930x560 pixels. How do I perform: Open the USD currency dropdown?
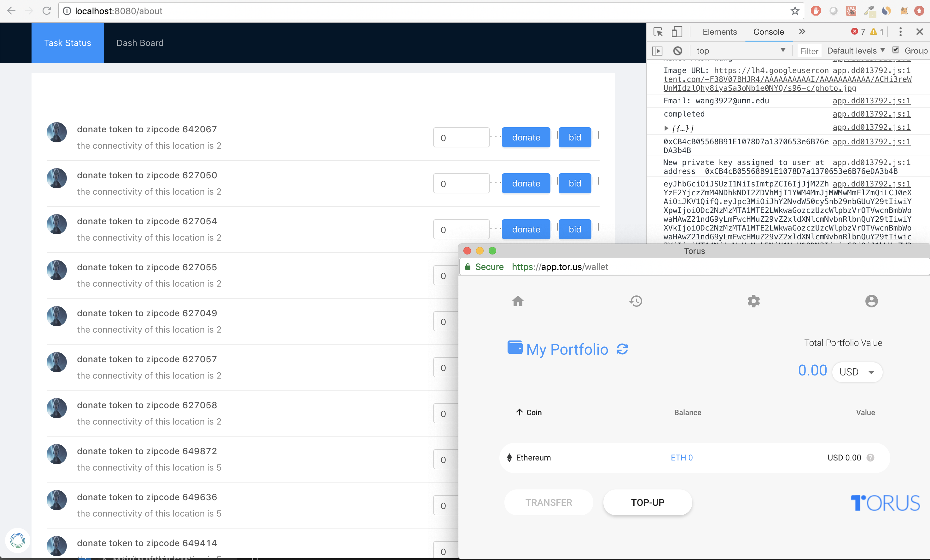click(x=857, y=372)
